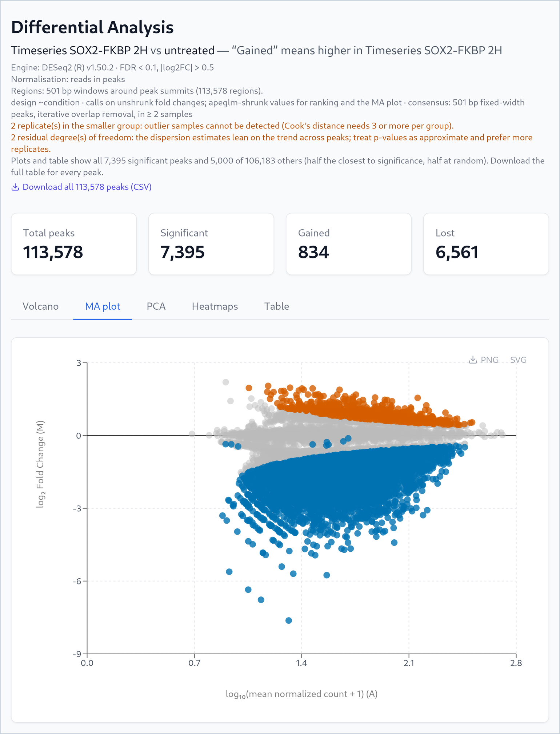Open the Volcano tab

tap(40, 306)
